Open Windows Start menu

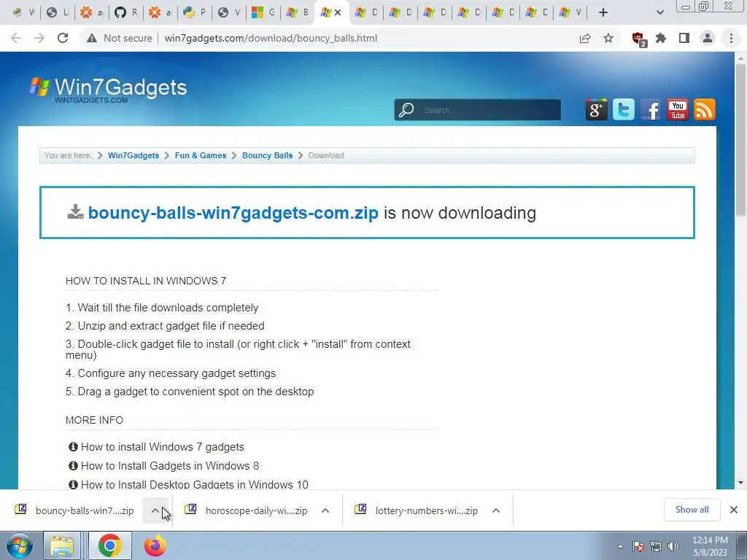[19, 545]
